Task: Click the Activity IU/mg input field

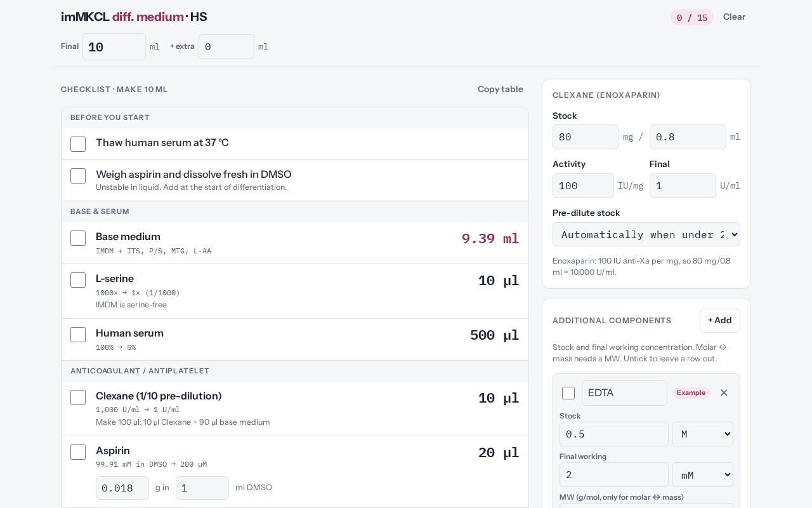Action: 583,186
